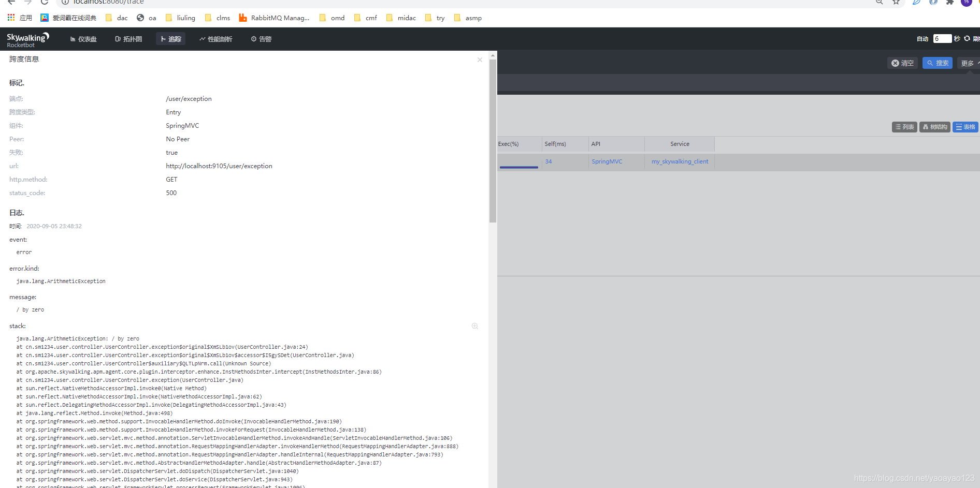The image size is (980, 488).
Task: Open the 仪表盘 dashboard tab
Action: 83,39
